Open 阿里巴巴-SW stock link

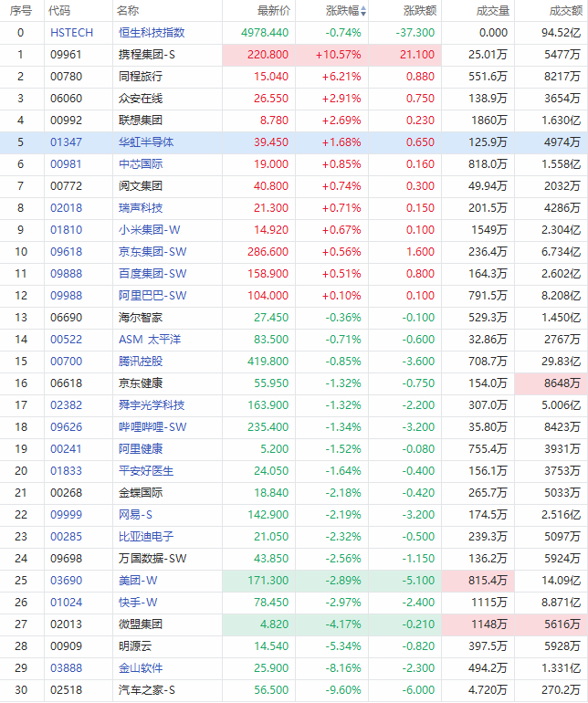pos(152,296)
